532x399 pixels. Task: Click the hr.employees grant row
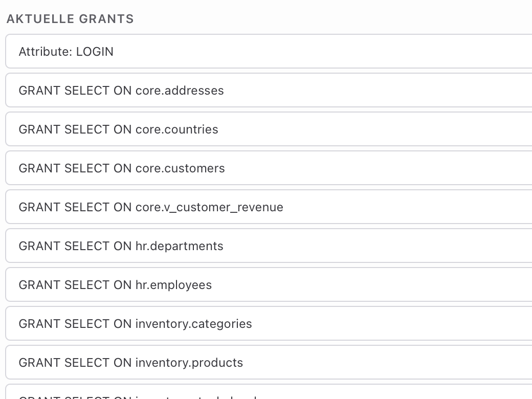269,284
